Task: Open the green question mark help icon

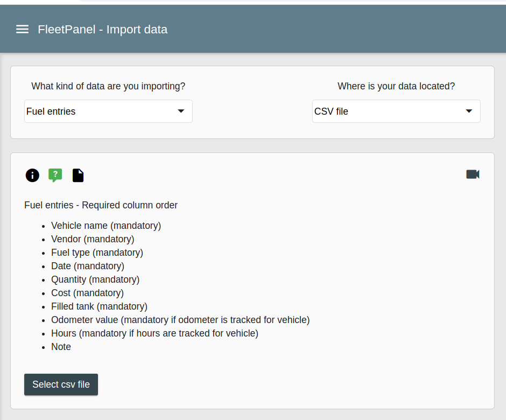Action: point(55,175)
